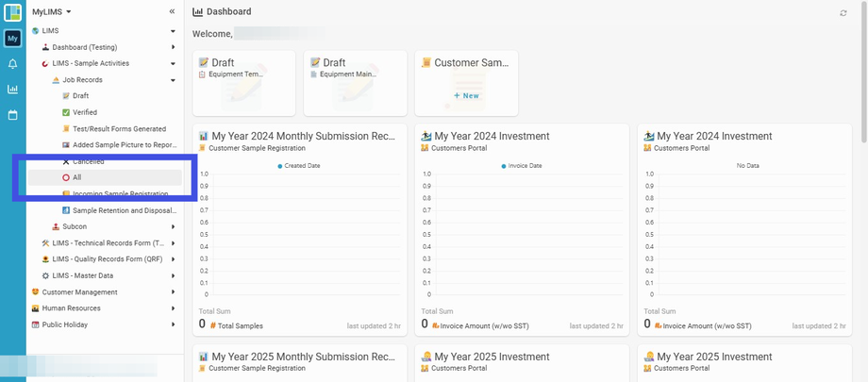Screen dimensions: 868x382
Task: Click the app logo at top left
Action: click(x=12, y=12)
